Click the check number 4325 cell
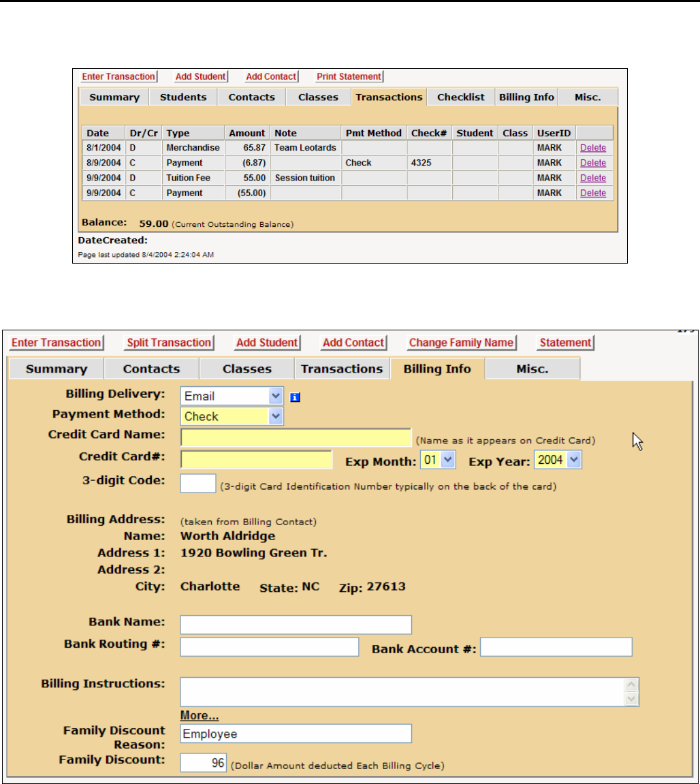Image resolution: width=700 pixels, height=784 pixels. tap(430, 163)
